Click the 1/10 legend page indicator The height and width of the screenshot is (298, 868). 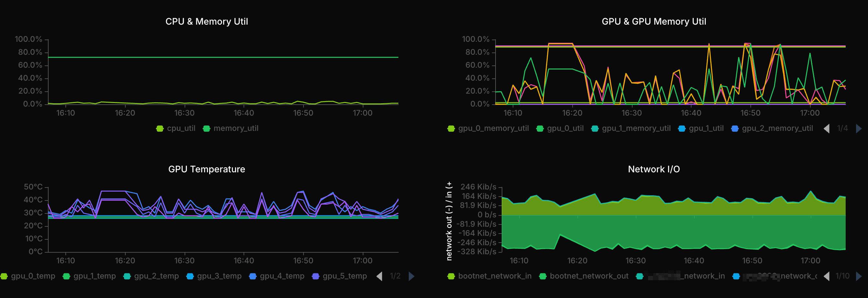(x=842, y=276)
